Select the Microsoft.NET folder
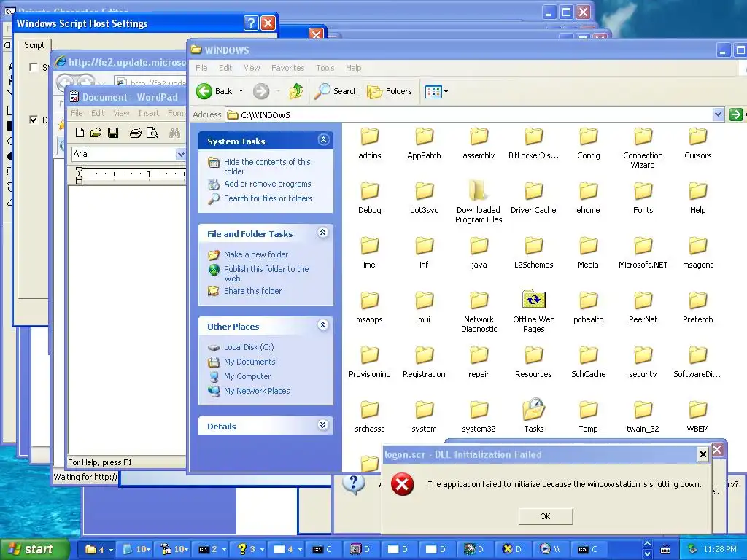 [643, 245]
